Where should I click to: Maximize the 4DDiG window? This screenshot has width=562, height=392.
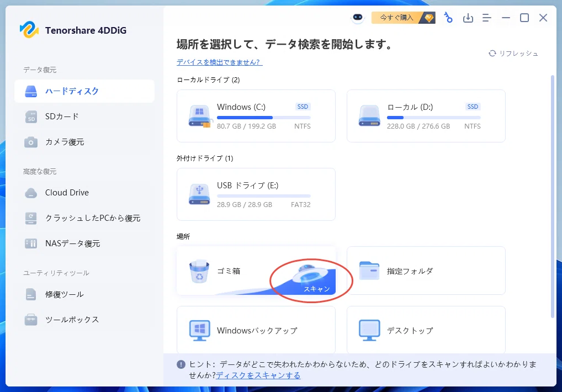[524, 18]
